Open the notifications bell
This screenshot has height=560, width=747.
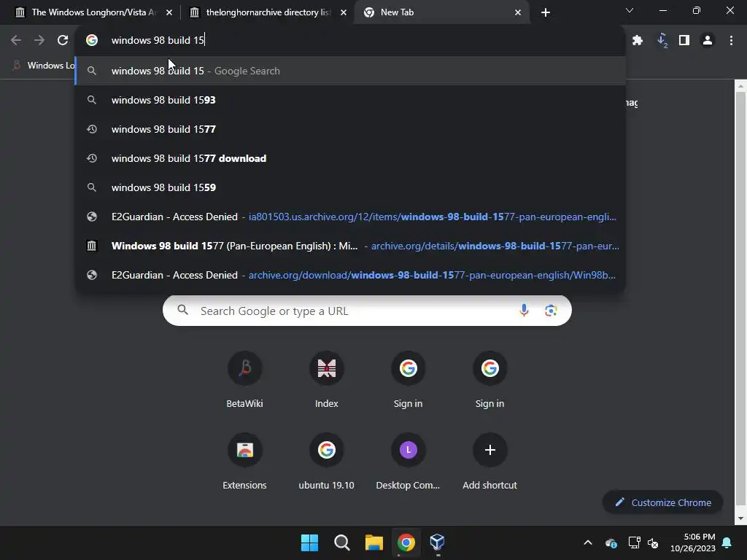coord(727,542)
